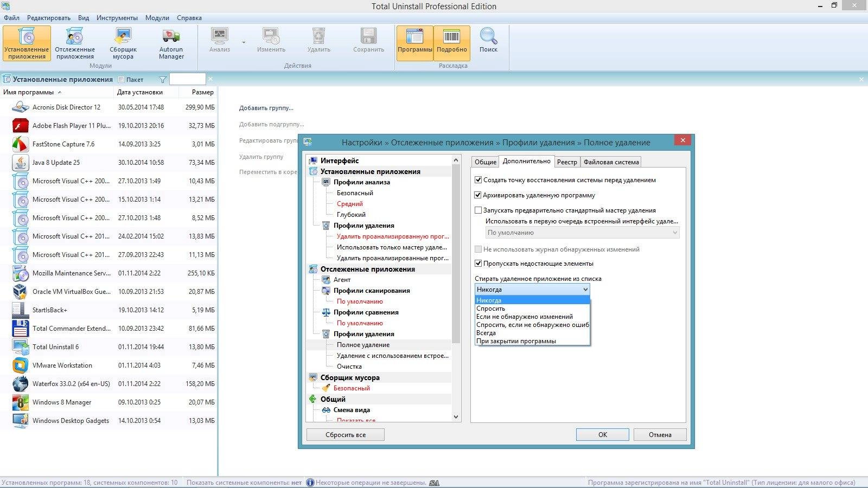Click the filter funnel icon in list header
Viewport: 868px width, 488px height.
tap(163, 80)
